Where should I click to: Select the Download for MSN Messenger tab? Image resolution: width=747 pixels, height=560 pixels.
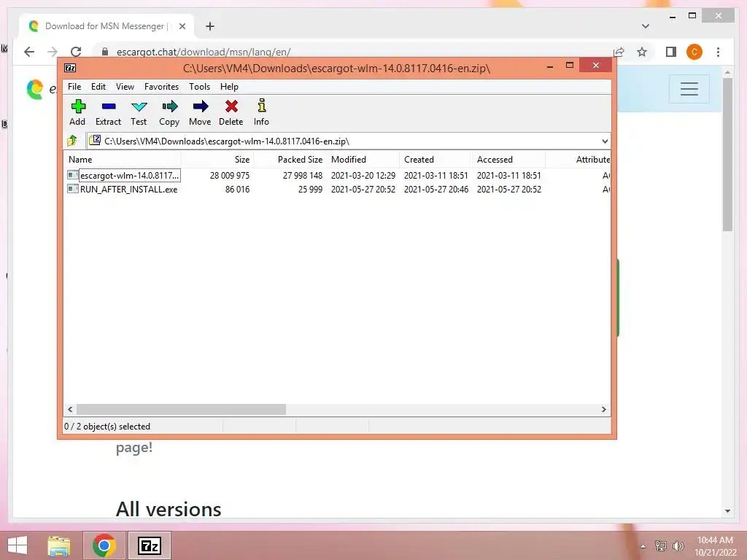107,26
